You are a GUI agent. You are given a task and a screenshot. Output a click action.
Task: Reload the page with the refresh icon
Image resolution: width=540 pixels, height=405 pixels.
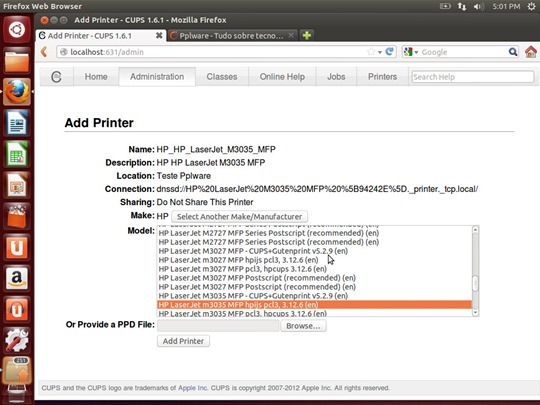pos(390,52)
